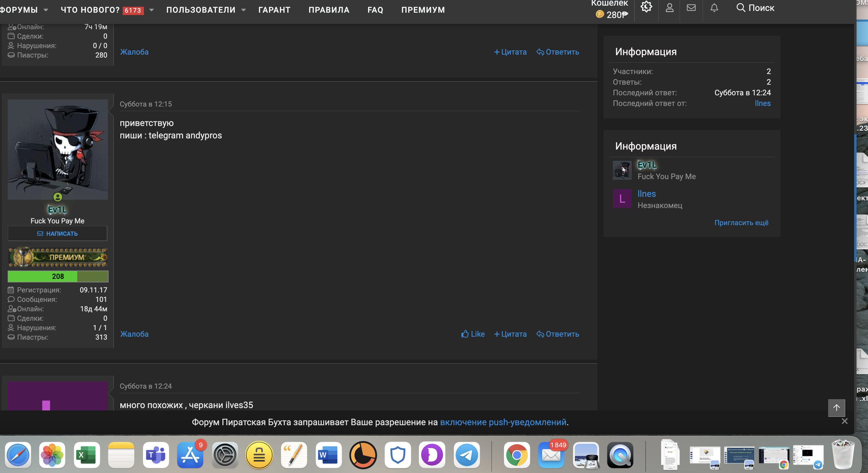The image size is (868, 473).
Task: Open Preview from the dock
Action: (586, 455)
